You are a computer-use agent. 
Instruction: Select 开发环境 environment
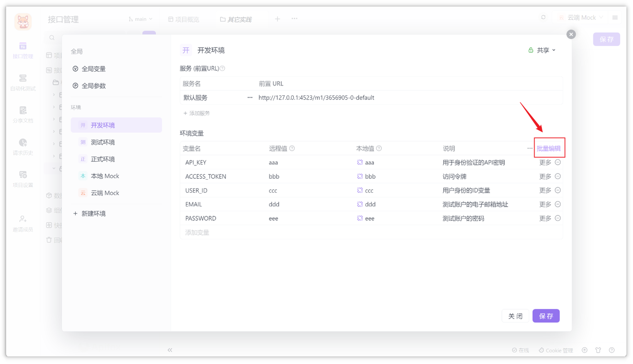[116, 125]
